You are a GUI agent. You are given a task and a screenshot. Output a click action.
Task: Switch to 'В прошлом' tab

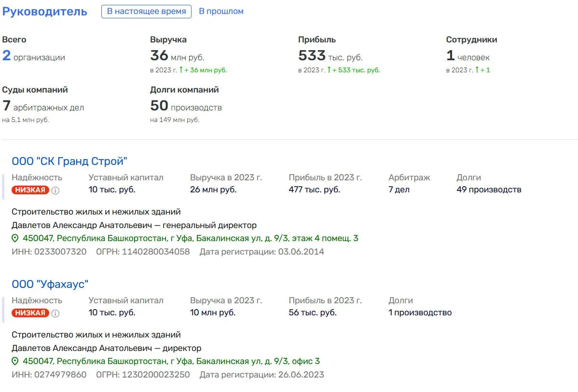coord(221,12)
